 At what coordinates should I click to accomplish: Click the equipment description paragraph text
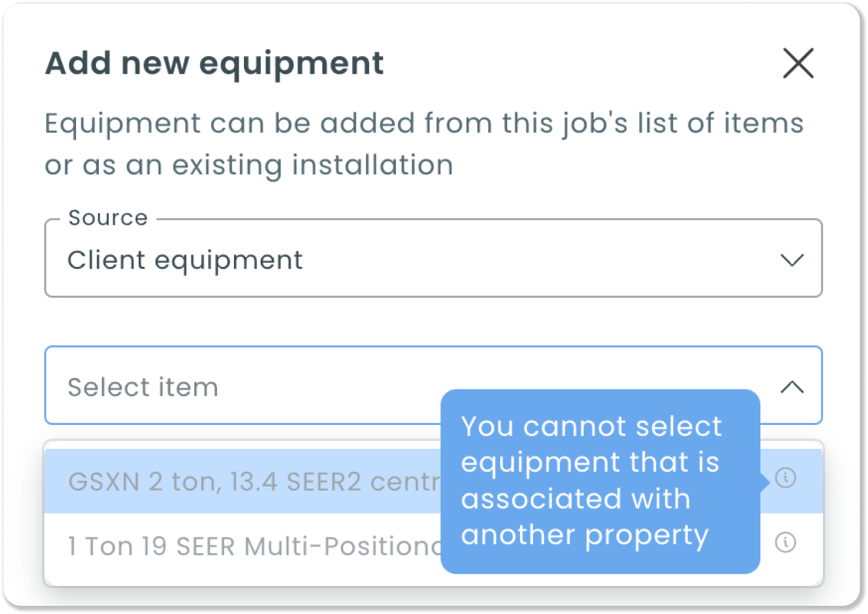425,144
